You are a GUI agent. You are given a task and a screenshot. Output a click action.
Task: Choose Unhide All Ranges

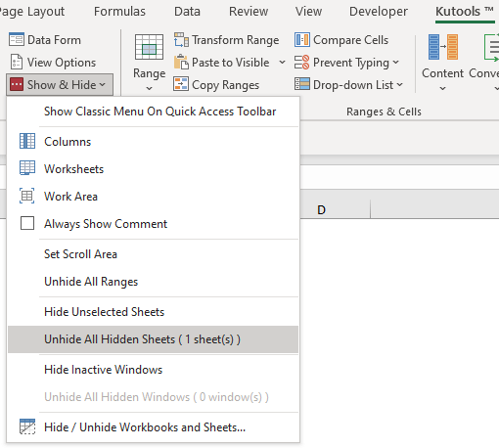coord(153,281)
